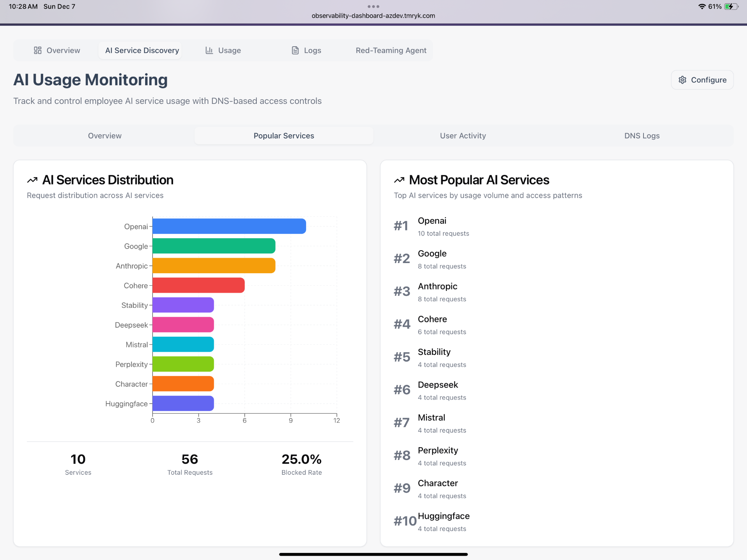Image resolution: width=747 pixels, height=560 pixels.
Task: Click the '56 Total Requests' statistic
Action: point(190,464)
